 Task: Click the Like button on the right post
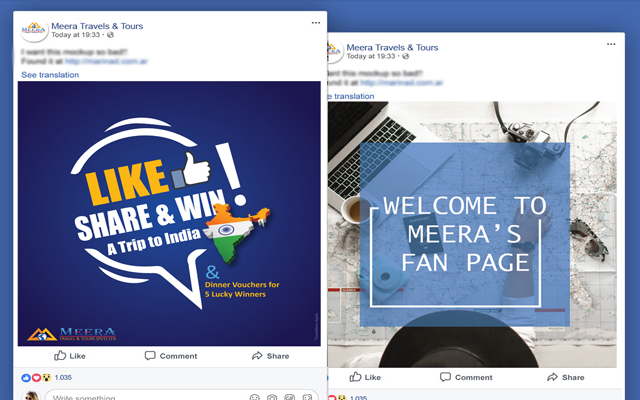coord(365,377)
